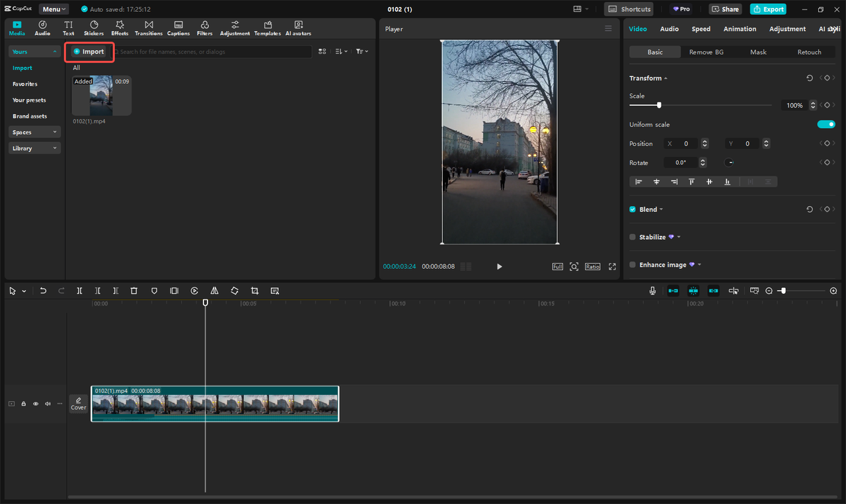Open the AI avatars panel
This screenshot has height=504, width=846.
[x=298, y=27]
